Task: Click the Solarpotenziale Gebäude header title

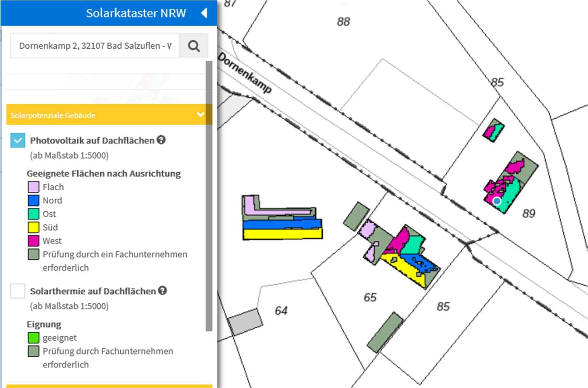Action: point(53,115)
